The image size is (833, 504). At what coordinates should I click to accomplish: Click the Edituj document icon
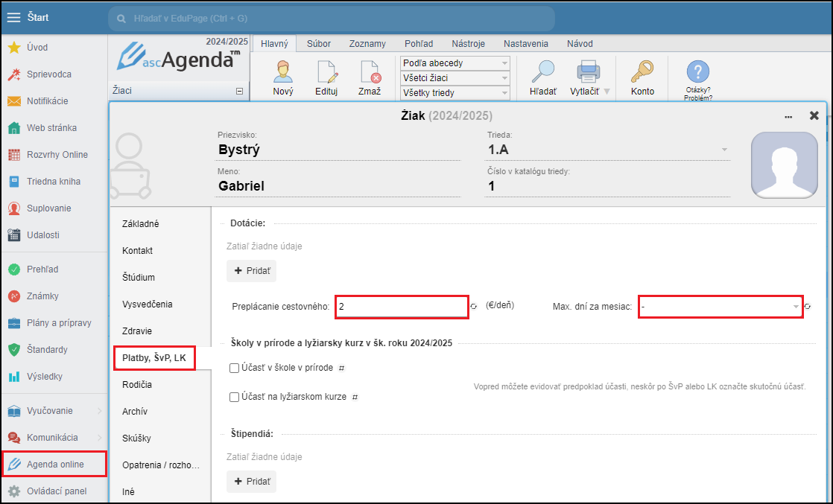(x=327, y=71)
